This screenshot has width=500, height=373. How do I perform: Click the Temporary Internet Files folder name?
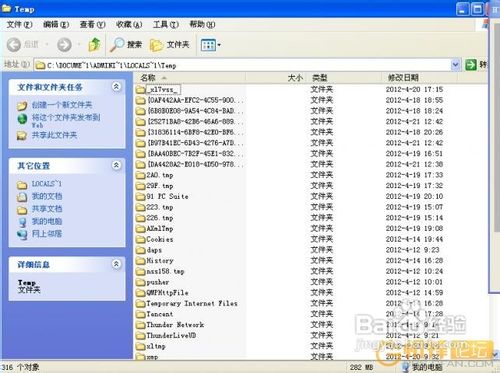click(x=192, y=303)
